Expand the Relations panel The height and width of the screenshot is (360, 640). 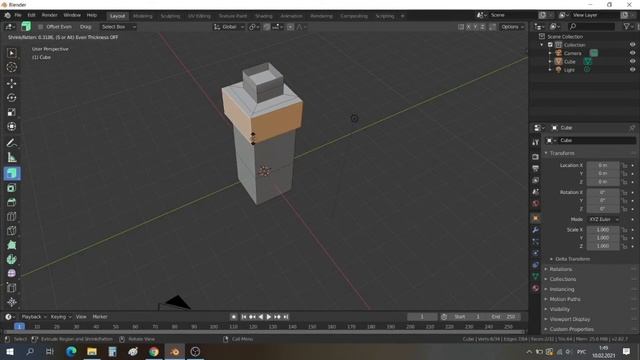(560, 269)
